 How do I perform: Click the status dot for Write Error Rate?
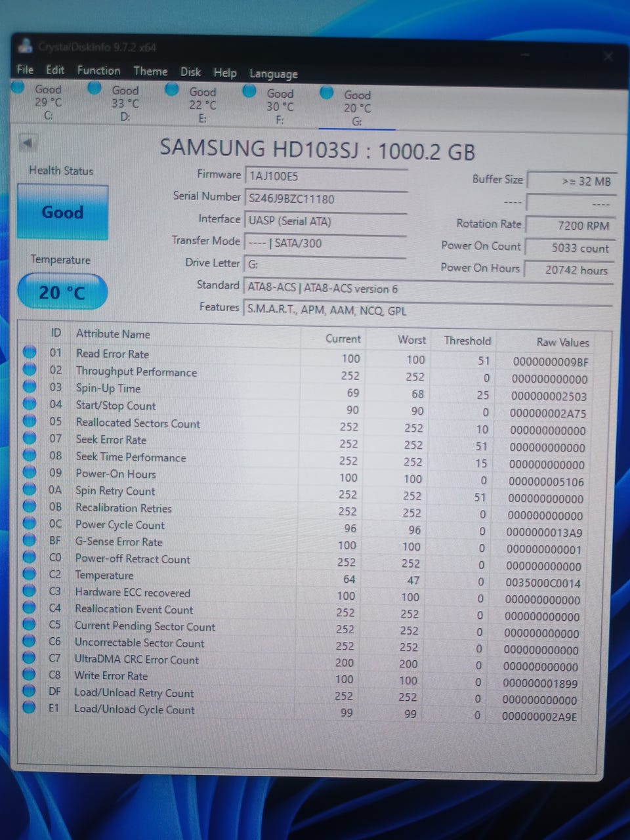[29, 674]
